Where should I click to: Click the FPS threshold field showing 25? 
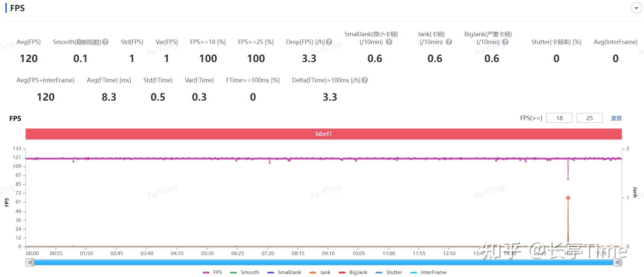(x=589, y=118)
